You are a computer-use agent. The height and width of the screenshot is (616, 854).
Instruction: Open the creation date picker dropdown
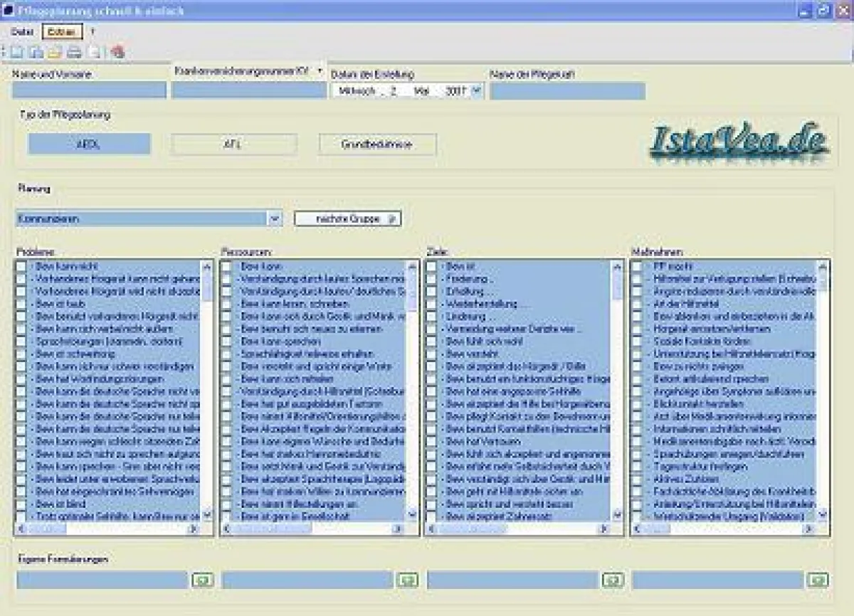[x=476, y=91]
